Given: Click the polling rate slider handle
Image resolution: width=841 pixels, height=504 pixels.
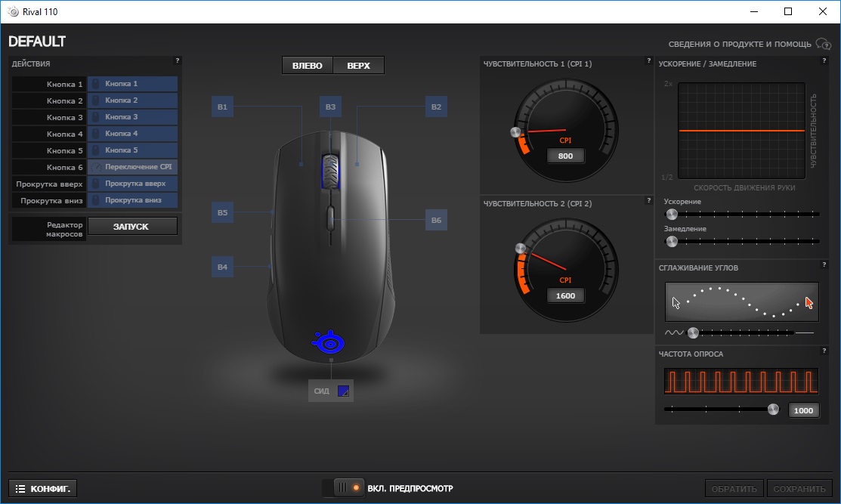Looking at the screenshot, I should pos(773,409).
